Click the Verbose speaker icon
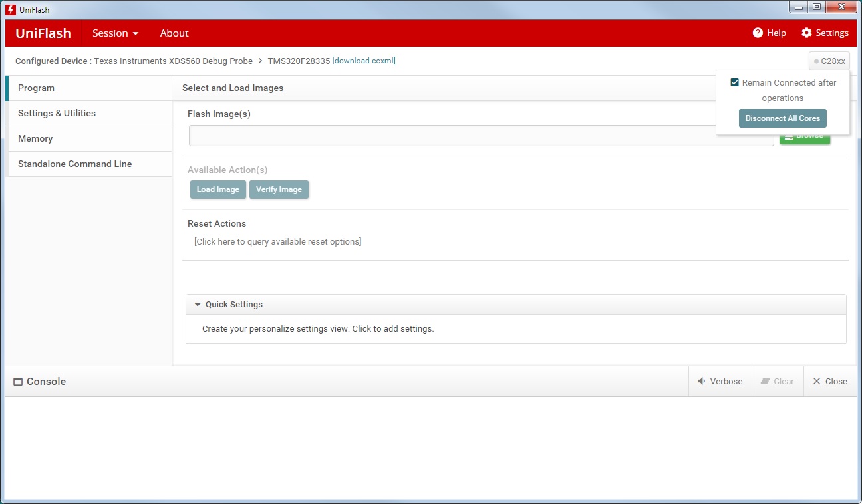This screenshot has height=504, width=862. tap(702, 381)
